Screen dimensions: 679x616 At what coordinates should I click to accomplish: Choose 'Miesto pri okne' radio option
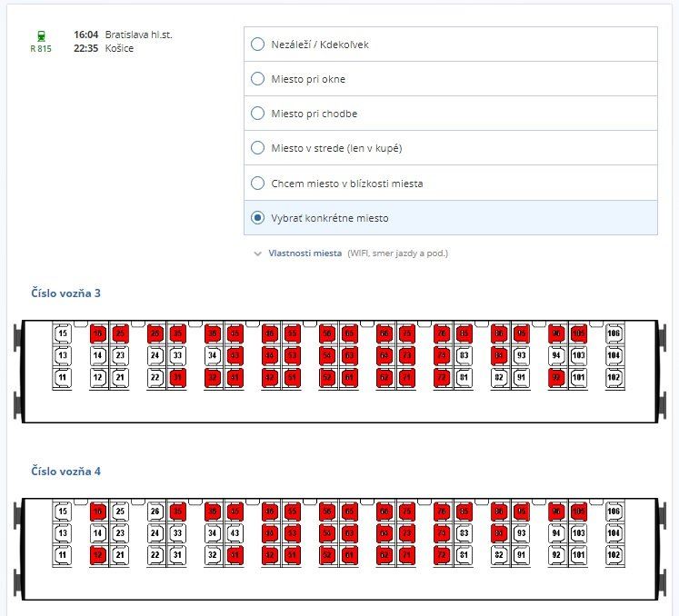click(257, 79)
